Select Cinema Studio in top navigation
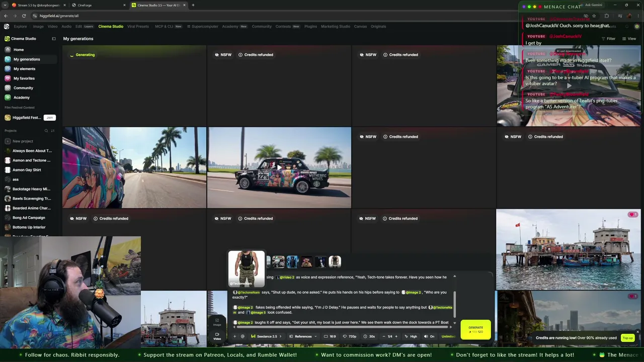The image size is (644, 362). pyautogui.click(x=111, y=27)
